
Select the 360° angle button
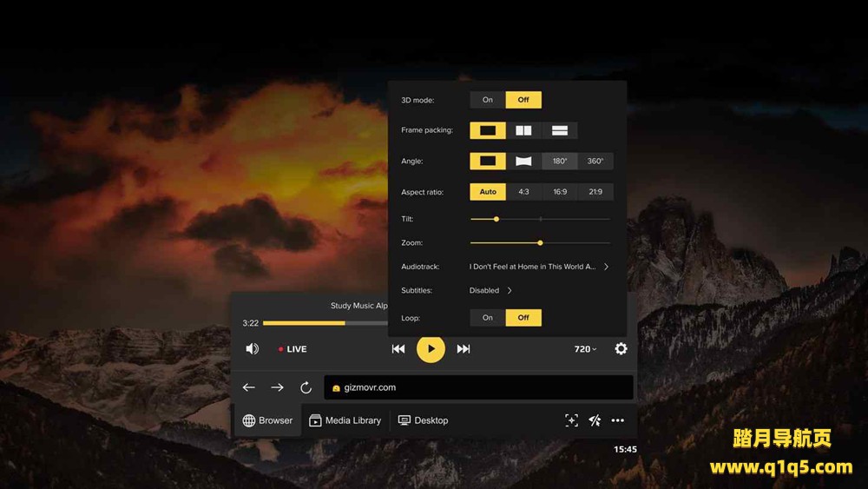(x=595, y=162)
